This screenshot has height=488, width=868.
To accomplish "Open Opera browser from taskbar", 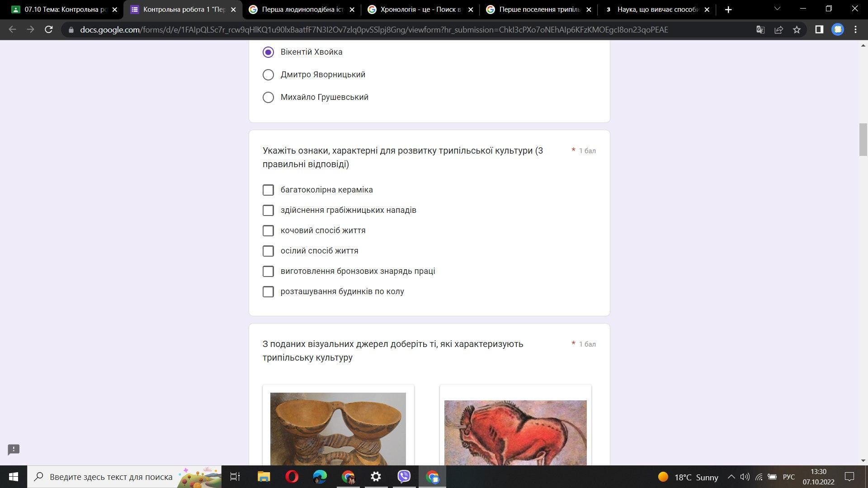I will (x=292, y=477).
